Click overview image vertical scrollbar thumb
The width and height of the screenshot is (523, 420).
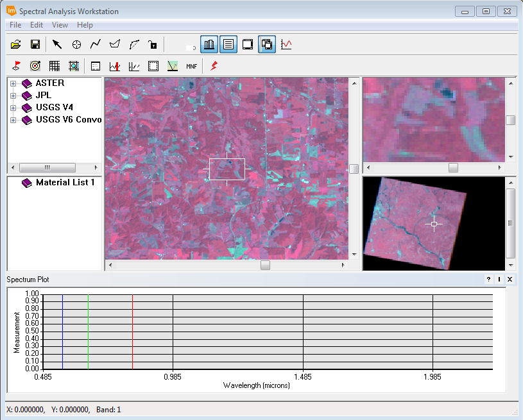coord(511,223)
